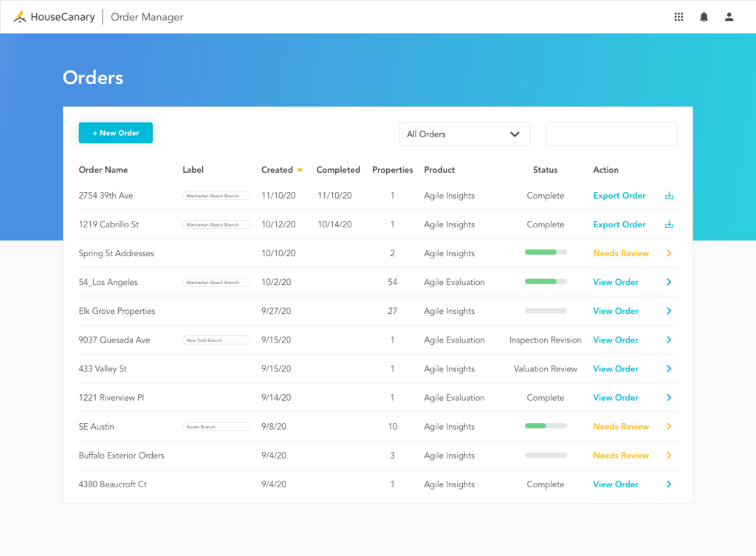The height and width of the screenshot is (556, 756).
Task: Click the search input field
Action: coord(611,134)
